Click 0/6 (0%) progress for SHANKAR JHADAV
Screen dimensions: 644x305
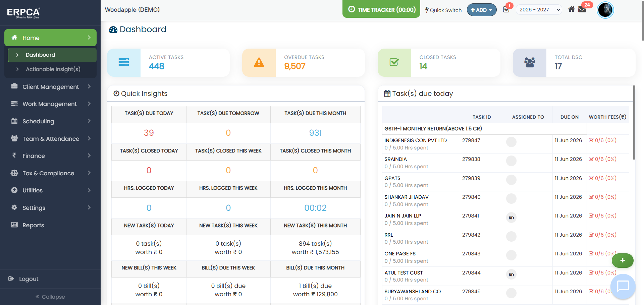(603, 197)
